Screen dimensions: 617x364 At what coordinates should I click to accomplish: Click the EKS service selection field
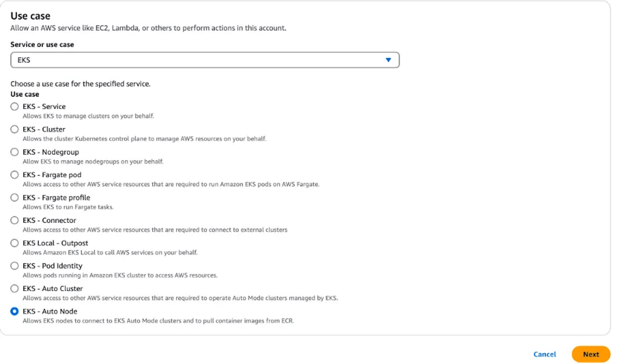205,60
